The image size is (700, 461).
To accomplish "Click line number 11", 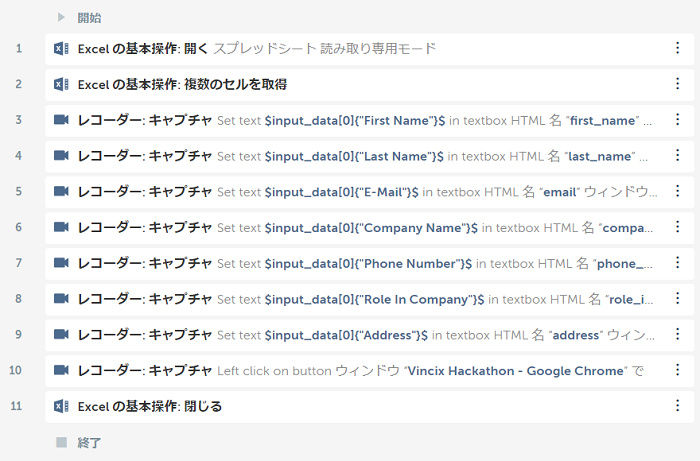I will tap(16, 406).
